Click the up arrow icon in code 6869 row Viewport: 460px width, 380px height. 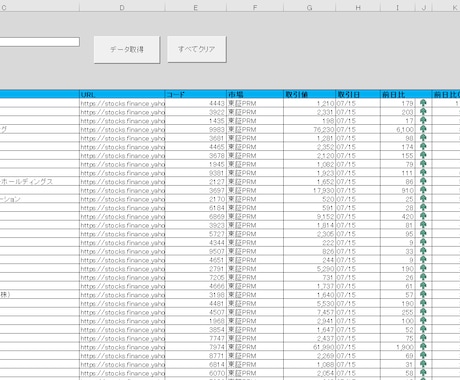(x=423, y=216)
